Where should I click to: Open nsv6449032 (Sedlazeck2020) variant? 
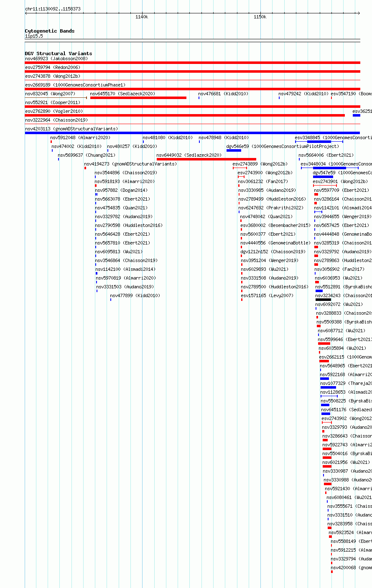189,155
